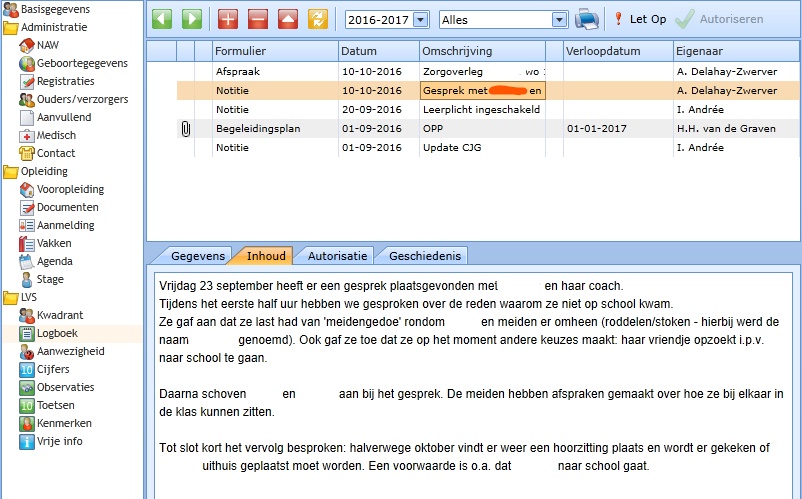Open the Geschiedenis tab
This screenshot has width=802, height=499.
426,255
